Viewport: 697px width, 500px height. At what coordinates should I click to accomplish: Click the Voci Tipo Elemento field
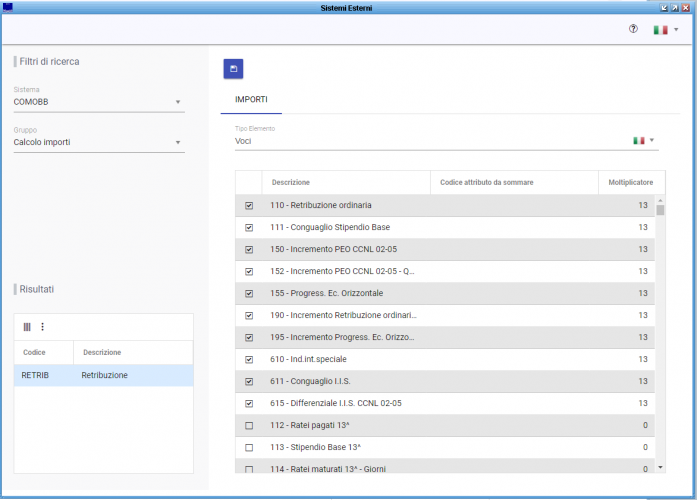point(446,141)
